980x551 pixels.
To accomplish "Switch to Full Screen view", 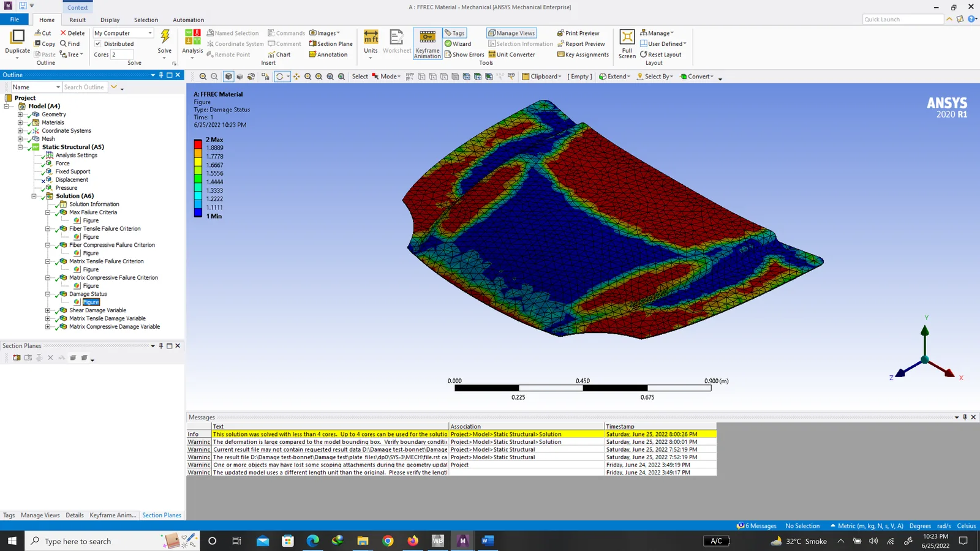I will tap(627, 44).
